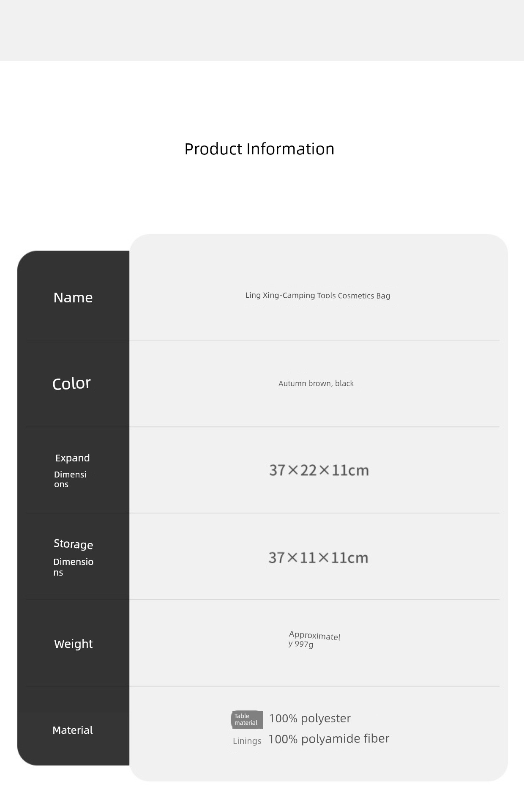Select the Approximately 997g weight value
Screen dimensions: 524x812
click(314, 639)
